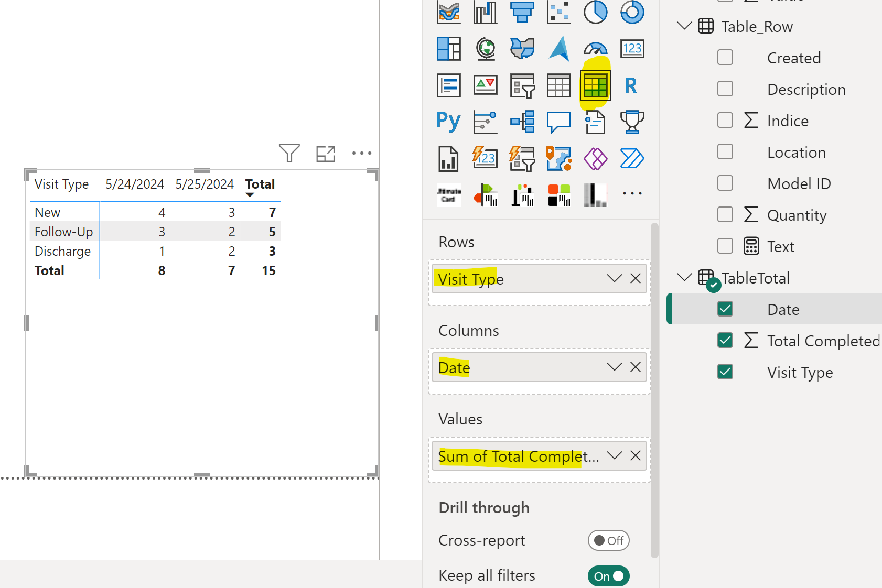
Task: Open Date field dropdown in Columns
Action: 615,367
